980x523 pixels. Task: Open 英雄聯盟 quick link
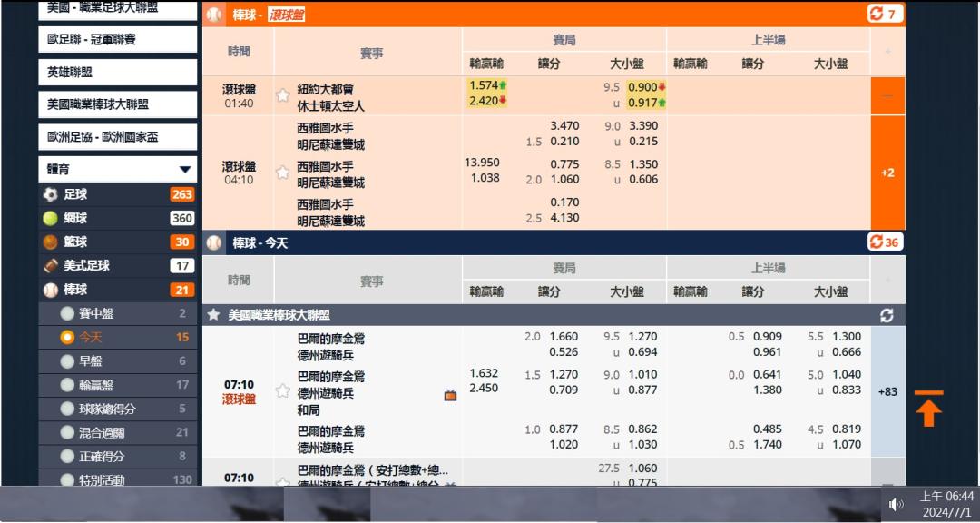pos(117,72)
